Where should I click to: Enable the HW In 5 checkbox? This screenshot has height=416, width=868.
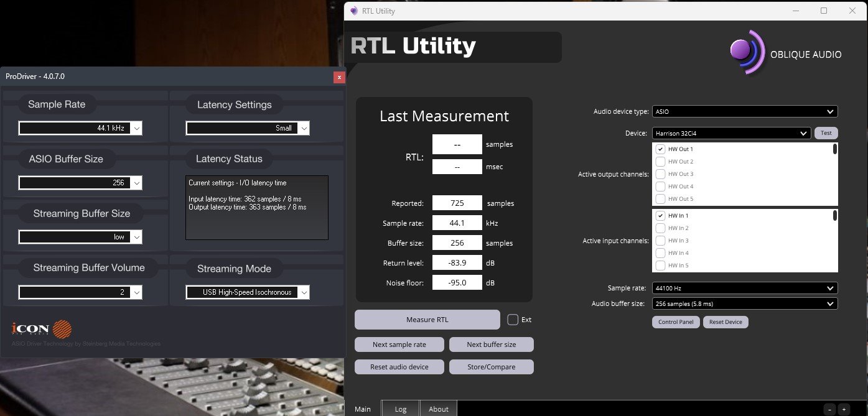pos(661,266)
